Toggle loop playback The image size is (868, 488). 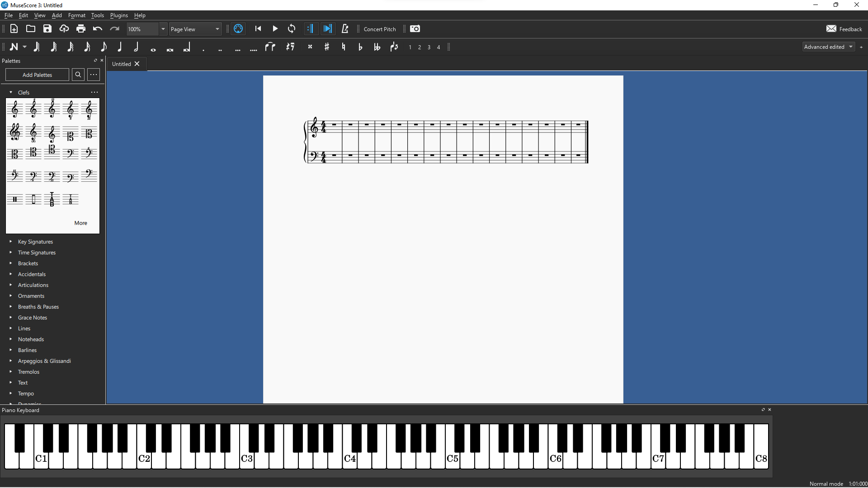tap(292, 29)
